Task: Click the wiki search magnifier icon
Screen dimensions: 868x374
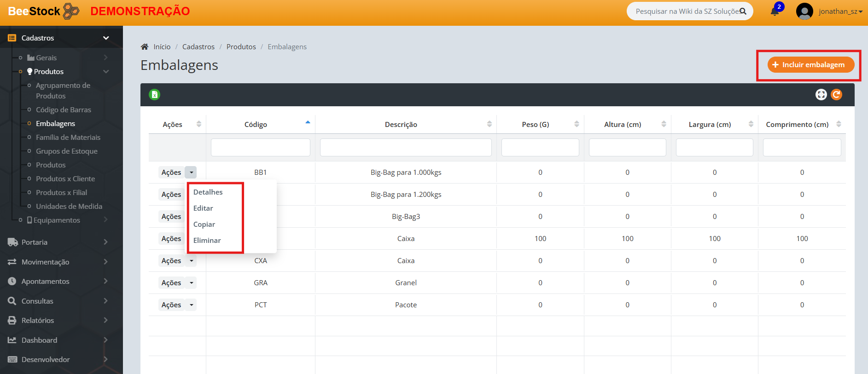Action: point(743,12)
